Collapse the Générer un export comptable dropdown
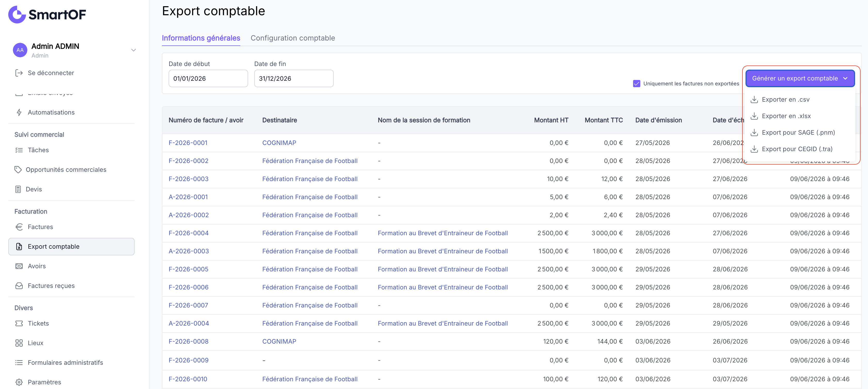This screenshot has height=389, width=868. pos(800,78)
